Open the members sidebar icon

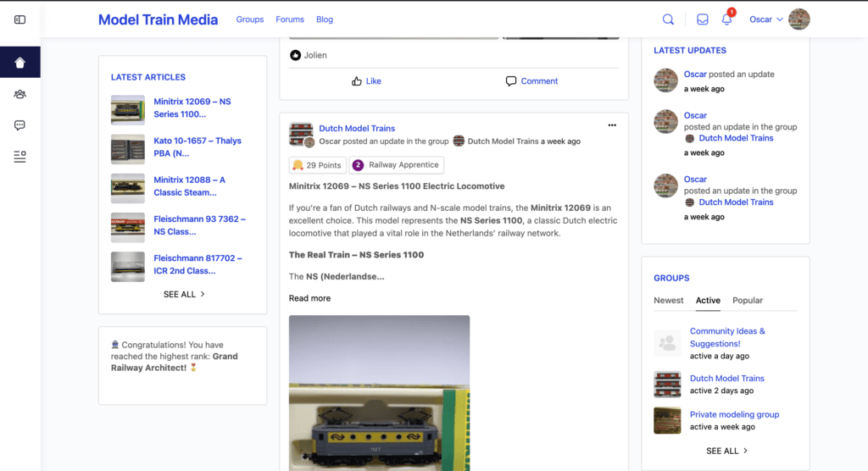point(20,94)
